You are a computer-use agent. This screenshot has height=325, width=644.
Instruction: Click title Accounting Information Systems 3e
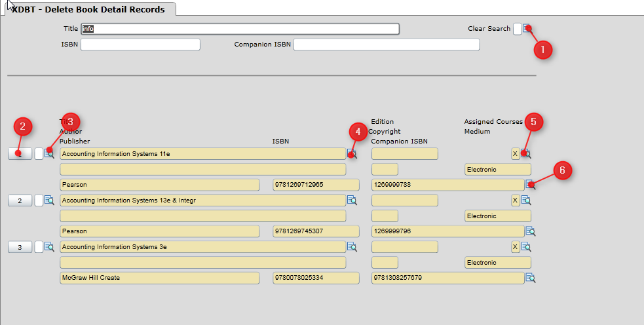click(x=203, y=247)
